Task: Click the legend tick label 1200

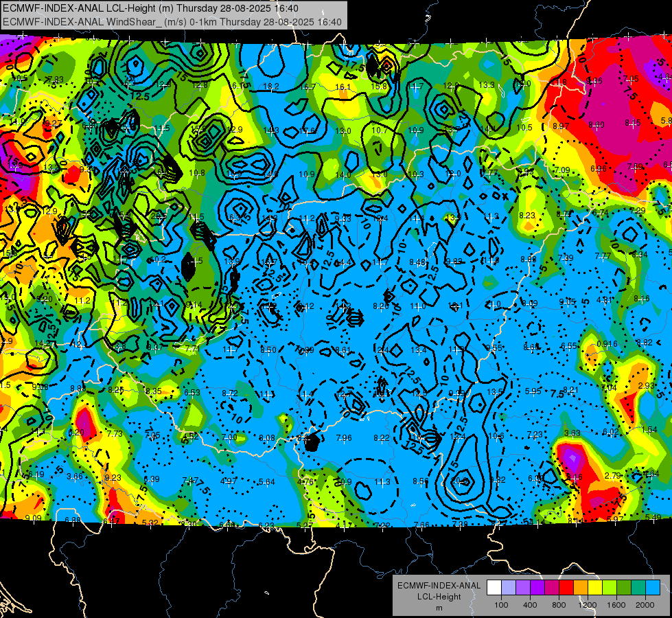Action: [588, 605]
